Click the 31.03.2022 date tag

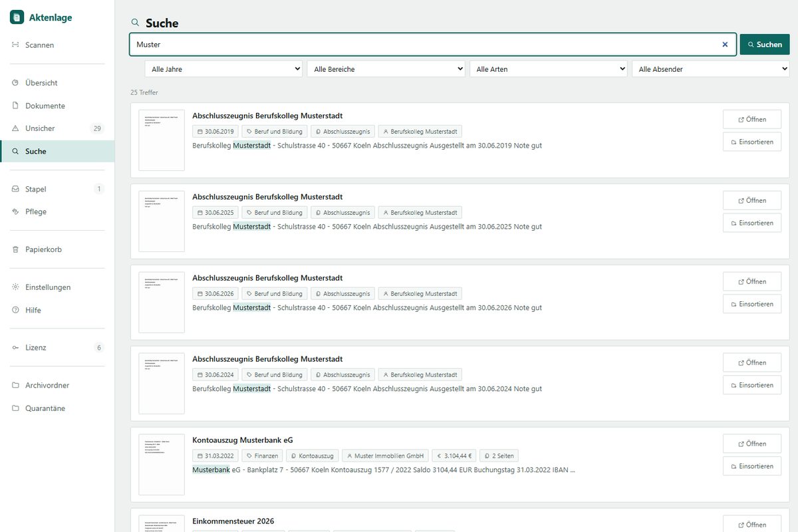(215, 456)
